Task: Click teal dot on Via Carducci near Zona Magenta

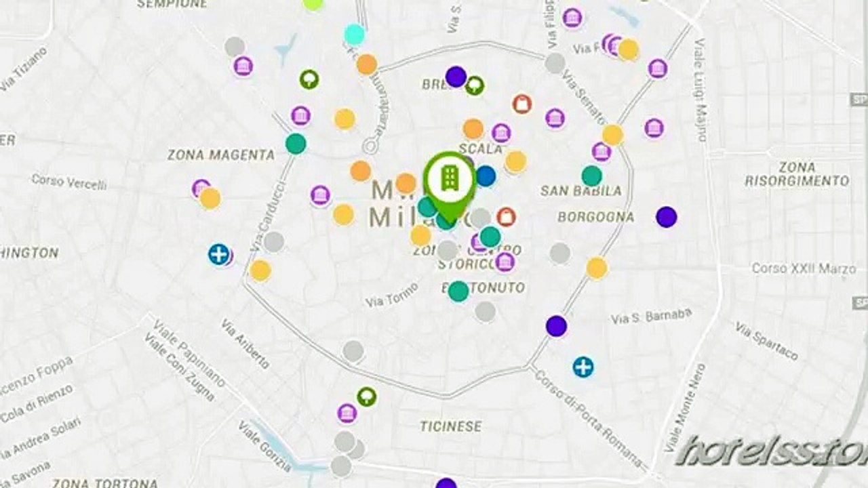Action: [x=296, y=144]
